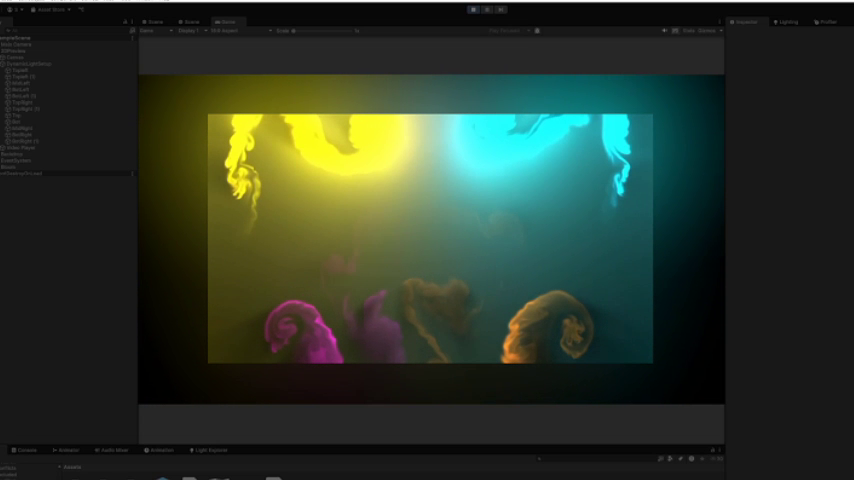Open the 16:9 Aspect dropdown
Viewport: 854px width, 480px height.
coord(241,31)
